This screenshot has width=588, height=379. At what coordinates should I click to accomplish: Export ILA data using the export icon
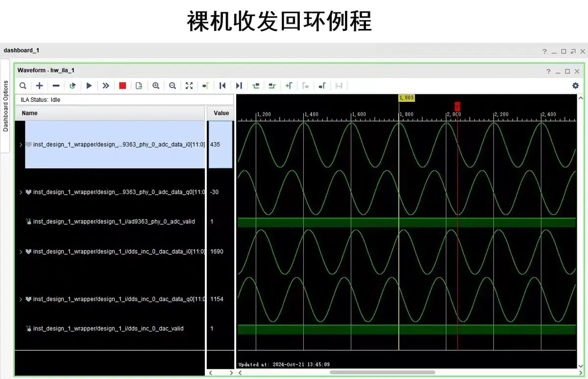tap(139, 85)
